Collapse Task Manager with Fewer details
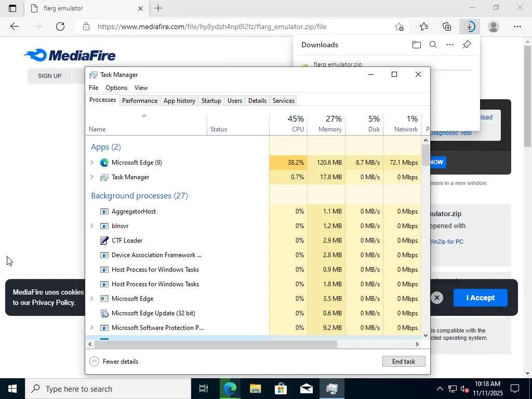 (x=114, y=362)
